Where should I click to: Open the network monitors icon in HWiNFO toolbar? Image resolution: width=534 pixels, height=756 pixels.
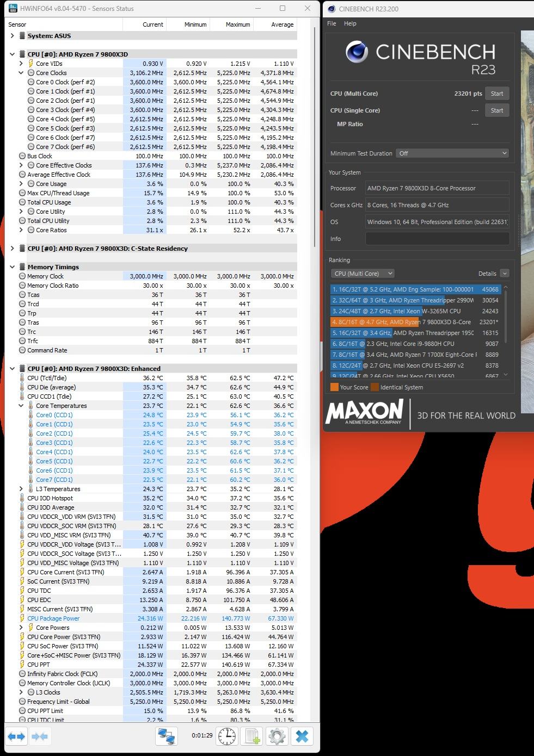pos(167,736)
